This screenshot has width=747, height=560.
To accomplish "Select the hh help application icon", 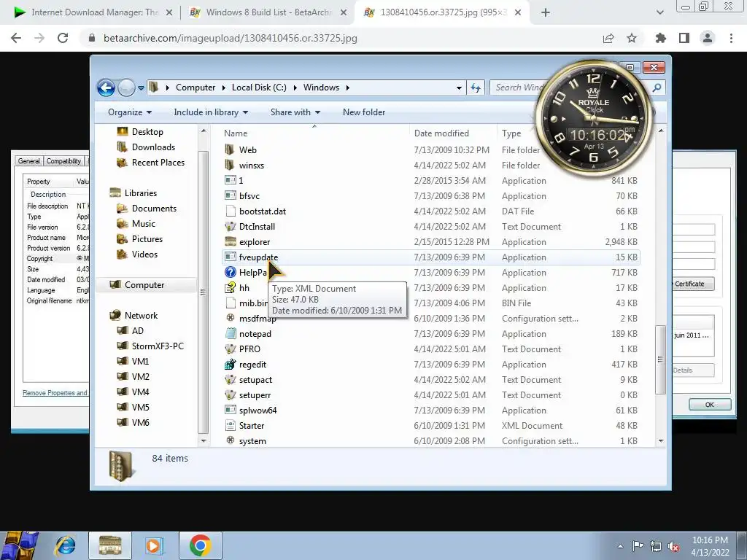I will click(230, 287).
